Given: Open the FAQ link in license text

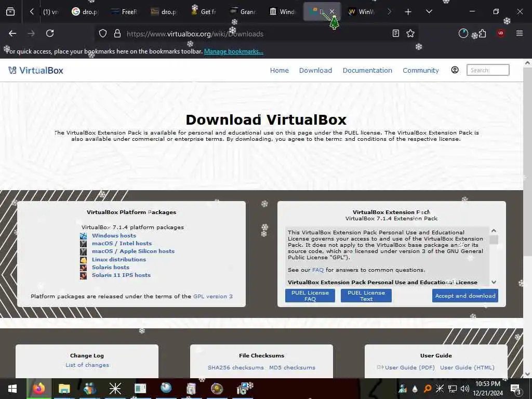Looking at the screenshot, I should pyautogui.click(x=318, y=270).
